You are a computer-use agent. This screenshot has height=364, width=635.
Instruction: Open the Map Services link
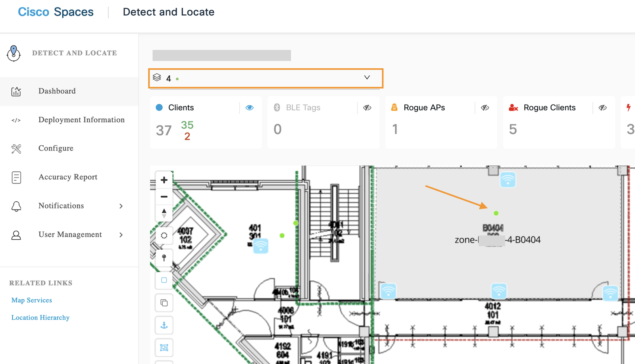pos(32,300)
